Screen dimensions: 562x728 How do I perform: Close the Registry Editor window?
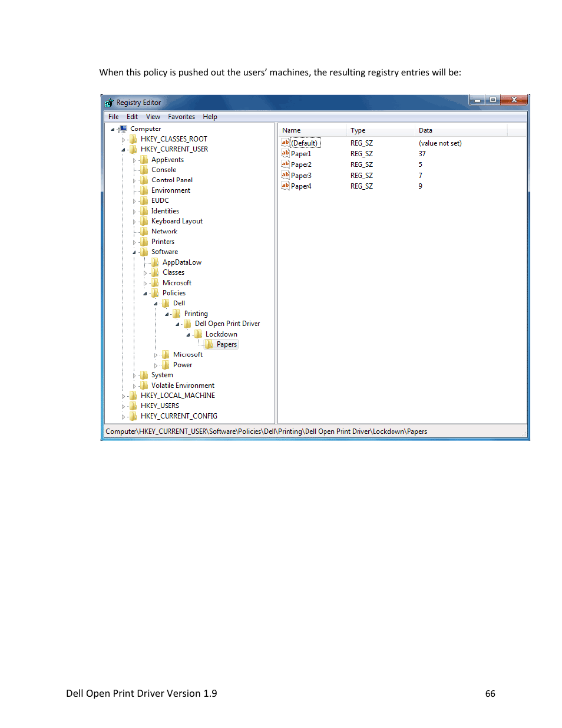[514, 100]
